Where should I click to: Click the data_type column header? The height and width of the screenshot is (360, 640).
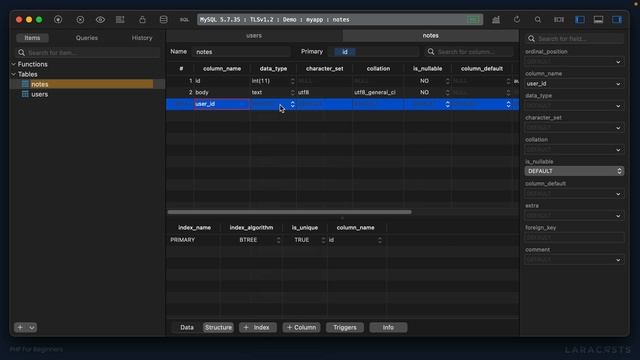(273, 69)
